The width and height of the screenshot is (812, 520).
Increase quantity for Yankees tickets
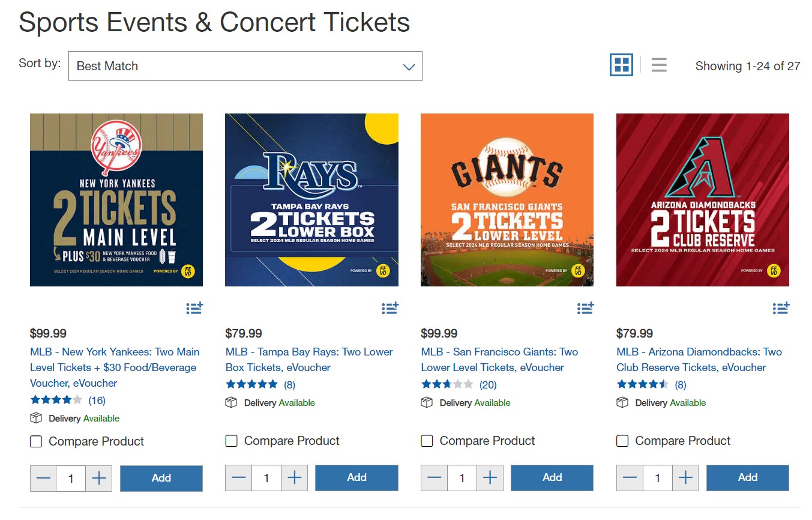click(99, 479)
